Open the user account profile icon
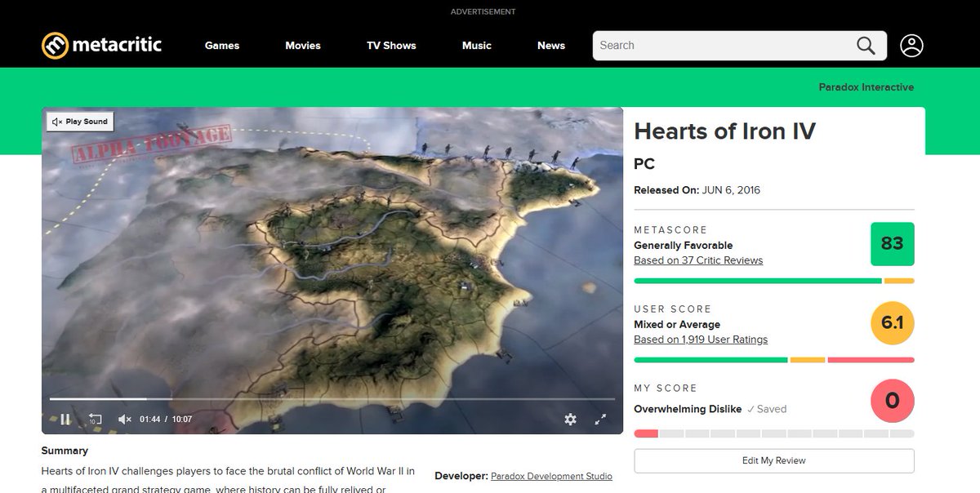The height and width of the screenshot is (493, 980). click(x=911, y=46)
